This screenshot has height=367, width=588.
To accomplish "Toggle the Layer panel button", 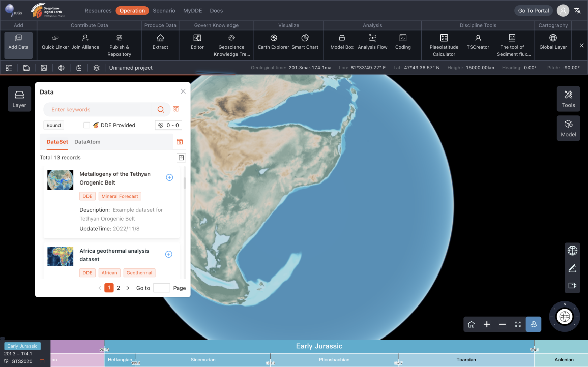I will 19,99.
